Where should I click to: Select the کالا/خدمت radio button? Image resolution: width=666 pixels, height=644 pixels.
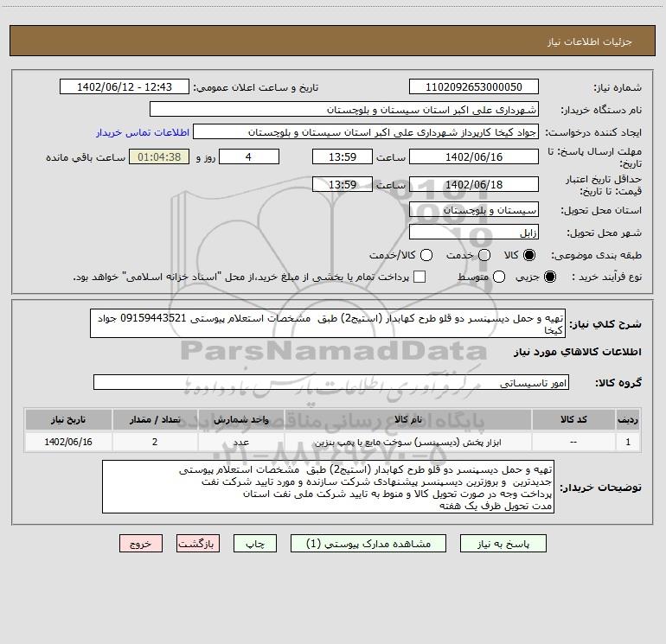click(x=426, y=255)
